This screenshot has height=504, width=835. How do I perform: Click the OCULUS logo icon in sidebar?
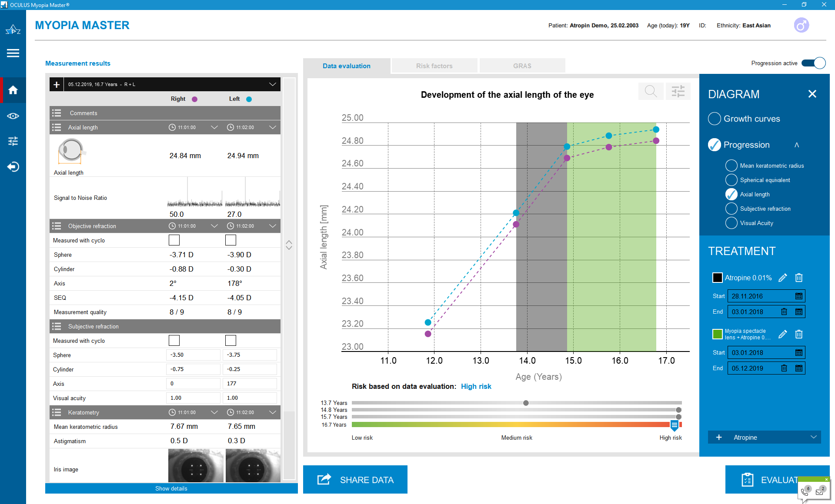[13, 30]
